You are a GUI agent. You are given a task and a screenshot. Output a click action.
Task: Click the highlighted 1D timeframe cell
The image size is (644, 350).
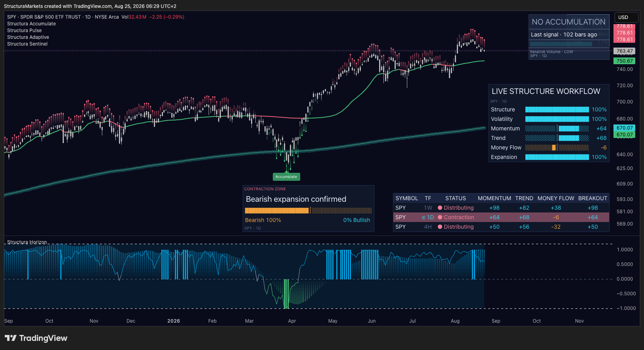pyautogui.click(x=428, y=217)
